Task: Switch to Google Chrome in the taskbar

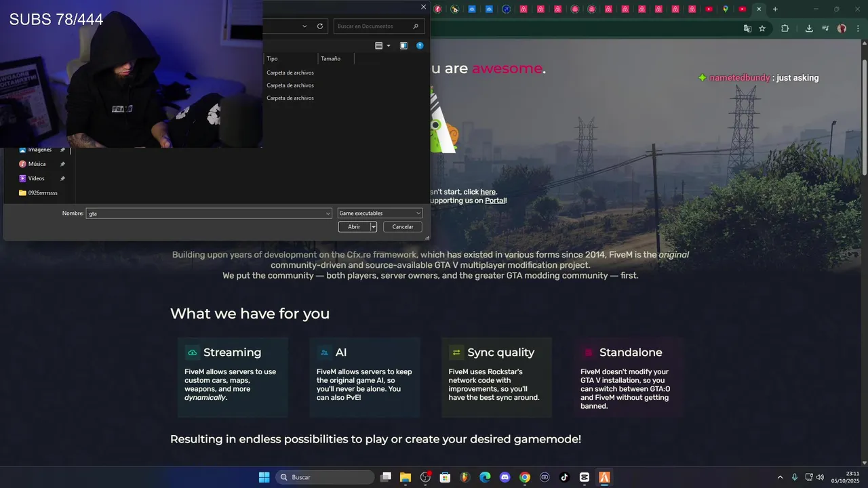Action: tap(525, 477)
